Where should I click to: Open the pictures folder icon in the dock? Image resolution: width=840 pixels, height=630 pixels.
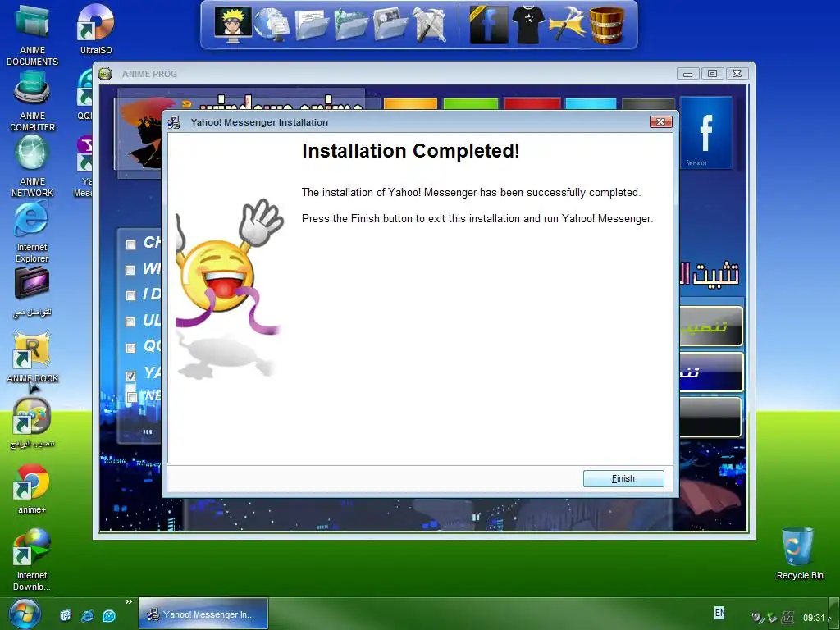point(390,25)
